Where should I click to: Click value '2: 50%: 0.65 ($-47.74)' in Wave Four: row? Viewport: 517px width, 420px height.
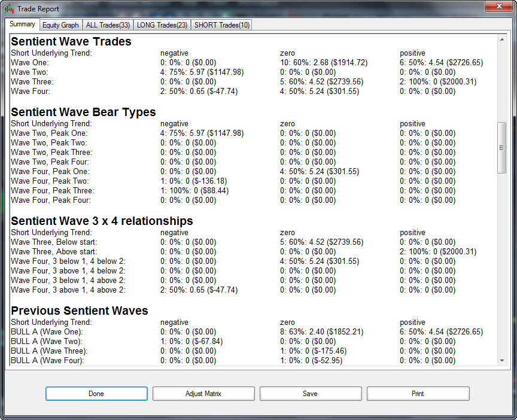click(x=199, y=92)
